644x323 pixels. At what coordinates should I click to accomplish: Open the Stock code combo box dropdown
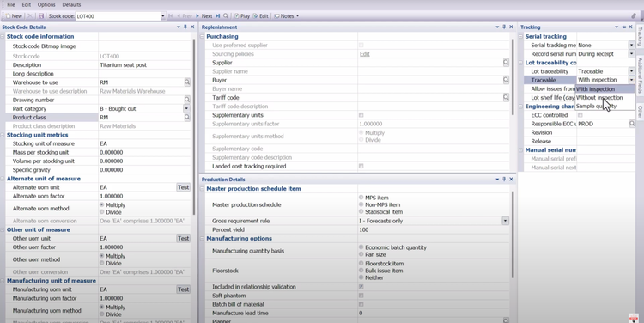[162, 16]
